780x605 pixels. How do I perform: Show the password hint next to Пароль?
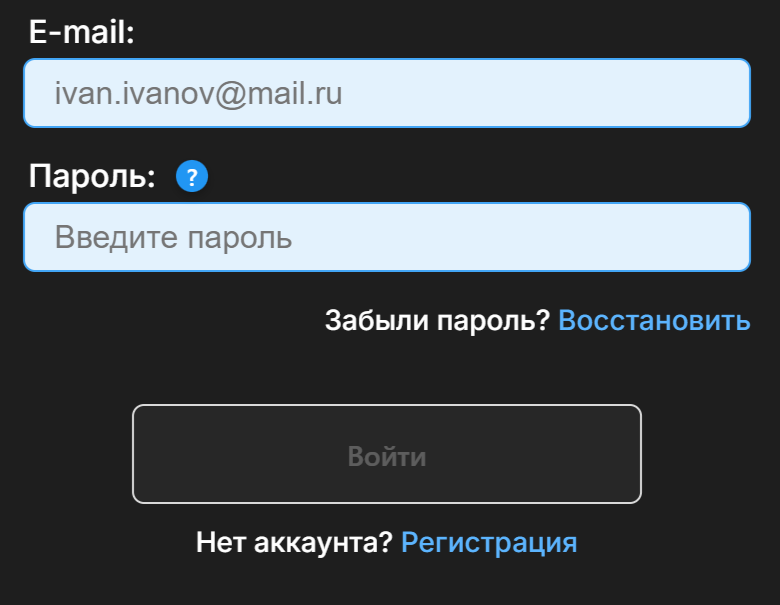point(191,178)
